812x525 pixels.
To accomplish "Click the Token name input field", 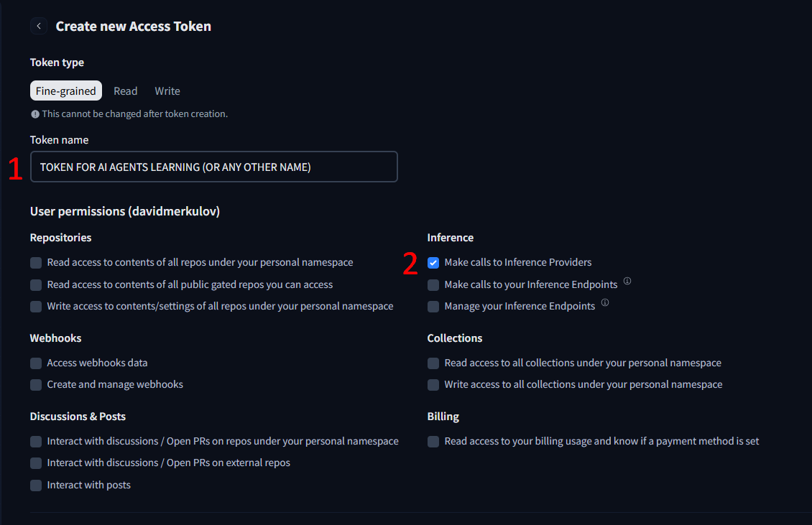I will click(x=214, y=167).
